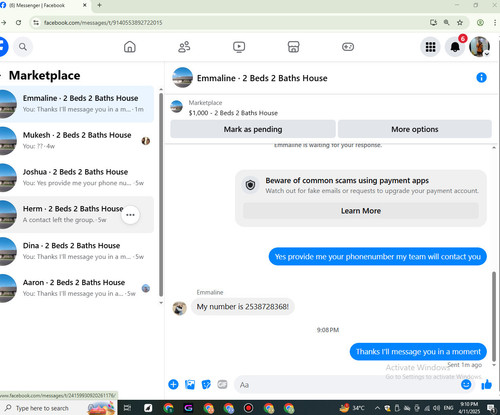Open Aaron 2 Beds 2 Baths House conversation
This screenshot has height=415, width=500.
tap(77, 288)
